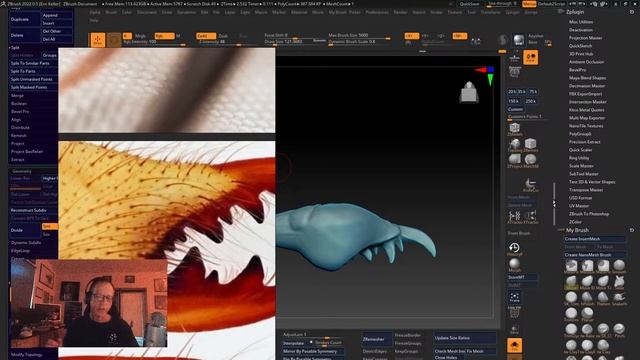Click the ZProject brush icon
Viewport: 640px width, 360px height.
click(515, 160)
